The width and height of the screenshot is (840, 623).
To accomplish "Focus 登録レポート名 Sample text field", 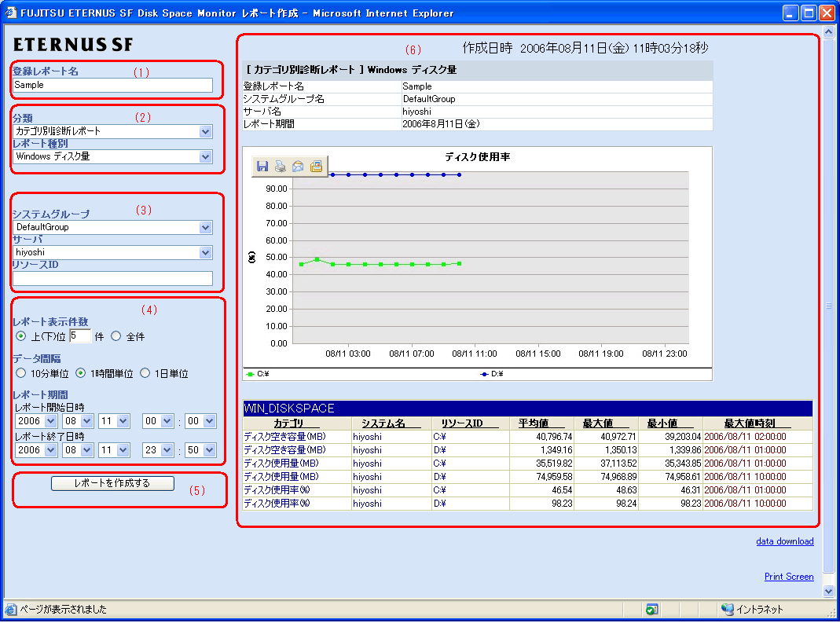I will point(112,85).
